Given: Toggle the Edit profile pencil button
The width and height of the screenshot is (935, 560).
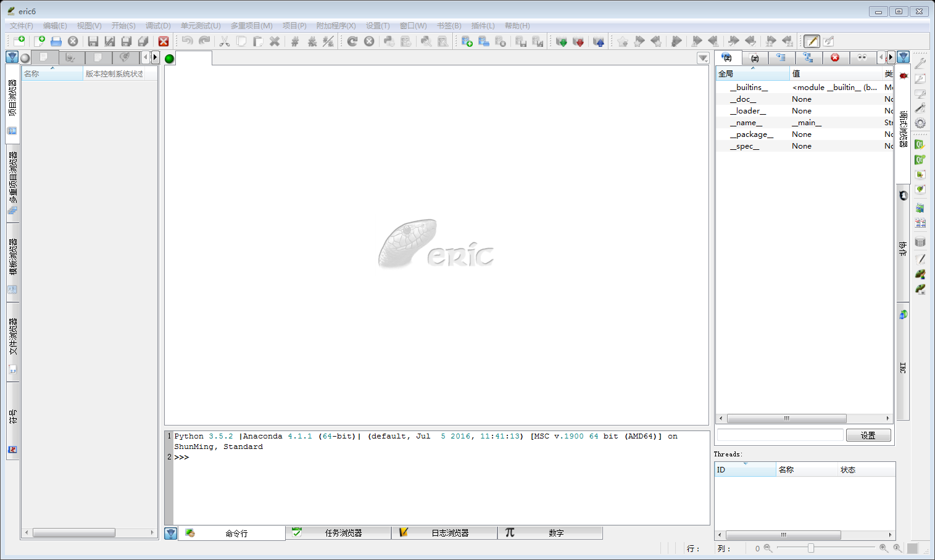Looking at the screenshot, I should coord(812,41).
